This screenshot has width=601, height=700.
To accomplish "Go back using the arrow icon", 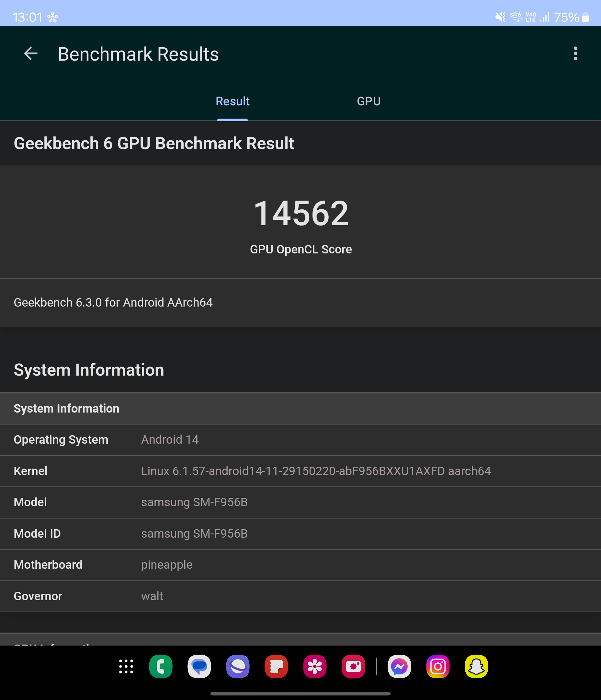I will [x=31, y=54].
